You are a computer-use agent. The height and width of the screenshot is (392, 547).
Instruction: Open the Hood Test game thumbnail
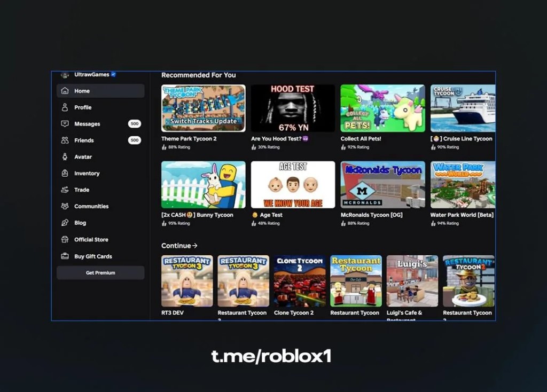pos(293,108)
